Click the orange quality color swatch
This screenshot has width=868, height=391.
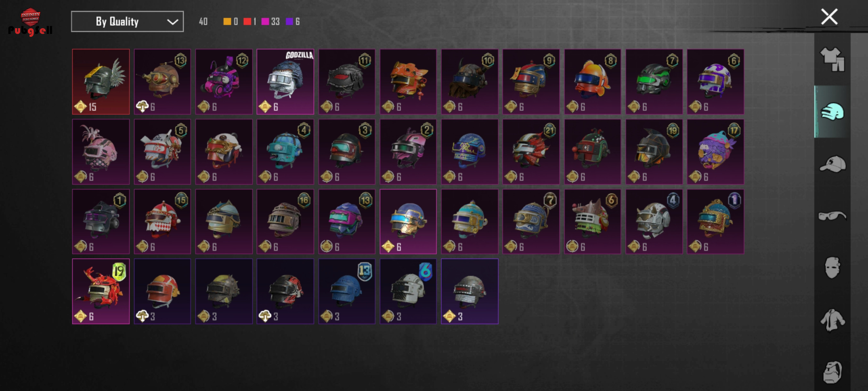[x=227, y=21]
